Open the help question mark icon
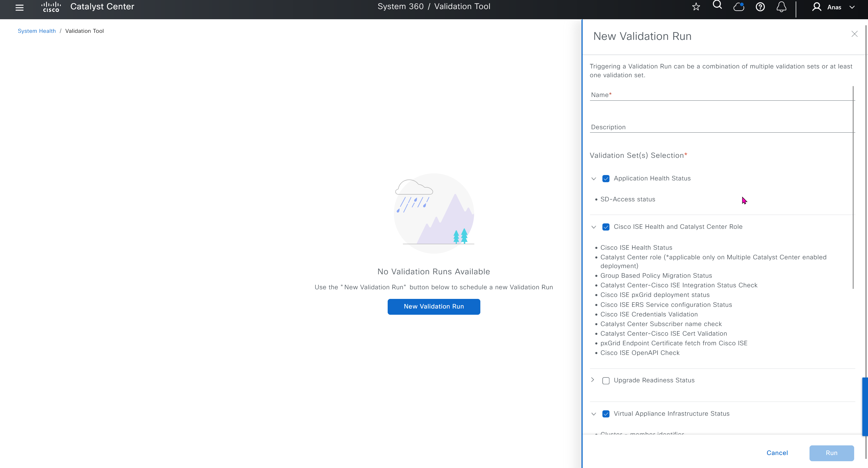 [760, 7]
